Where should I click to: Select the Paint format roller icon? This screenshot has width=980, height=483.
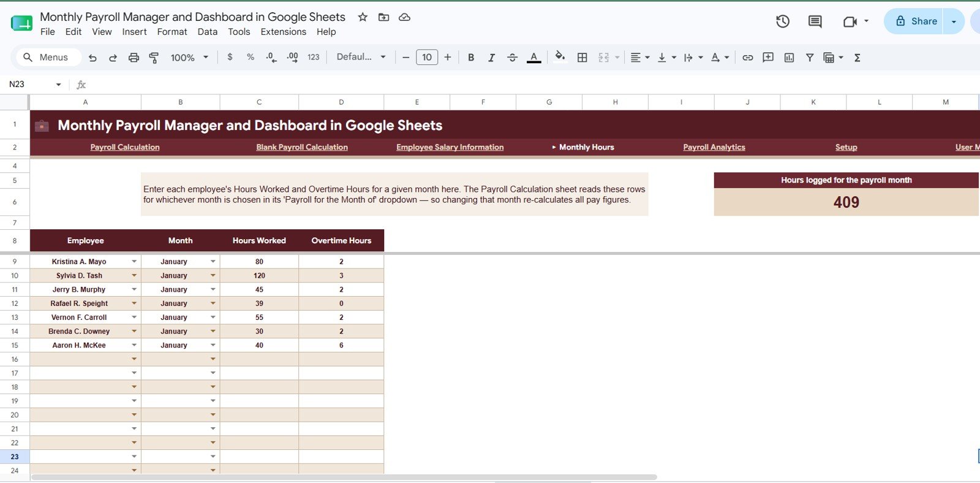[x=154, y=58]
